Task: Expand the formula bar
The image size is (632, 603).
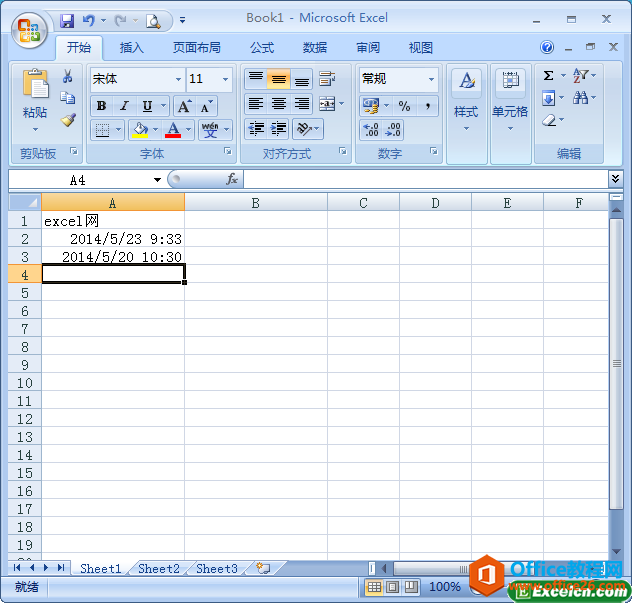Action: pos(615,179)
